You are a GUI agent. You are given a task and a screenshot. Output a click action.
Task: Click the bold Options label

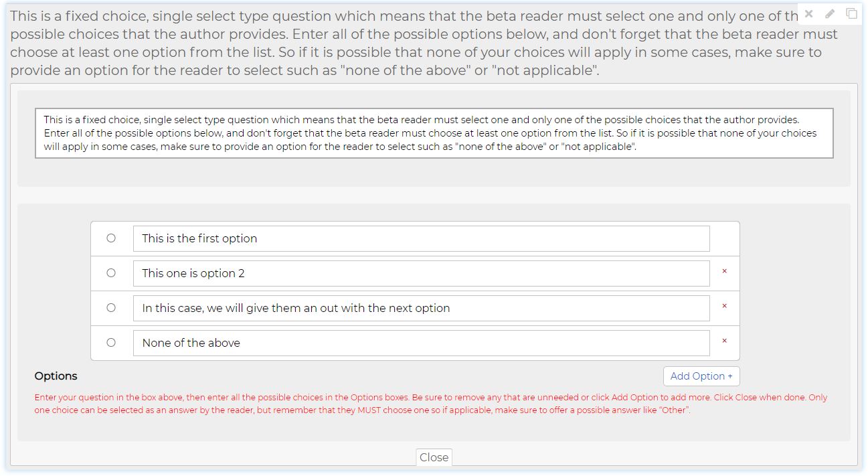(x=56, y=376)
